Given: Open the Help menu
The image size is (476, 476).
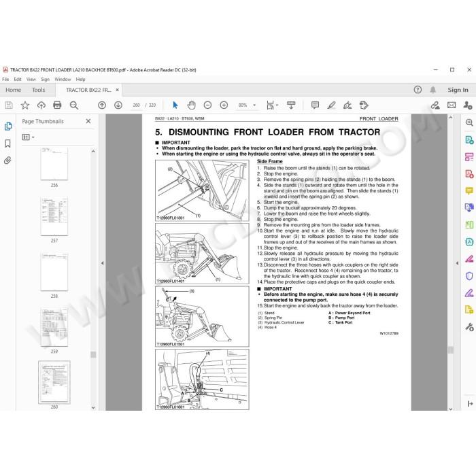Looking at the screenshot, I should [x=80, y=80].
